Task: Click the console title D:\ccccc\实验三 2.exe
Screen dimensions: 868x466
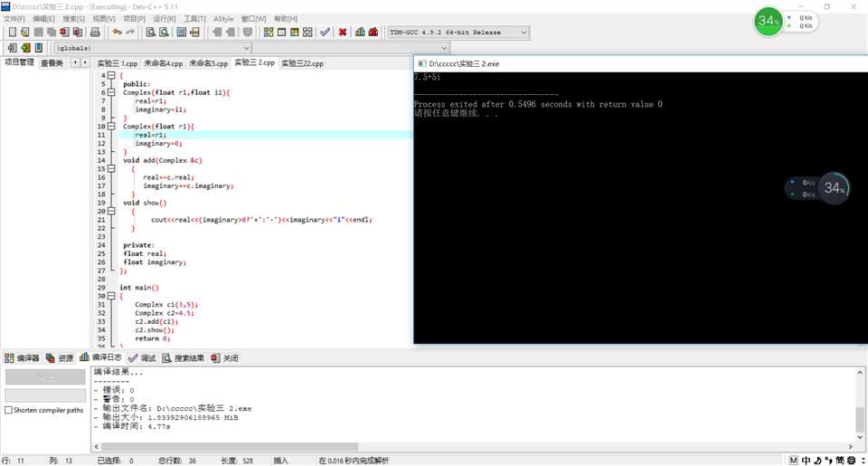Action: 464,63
